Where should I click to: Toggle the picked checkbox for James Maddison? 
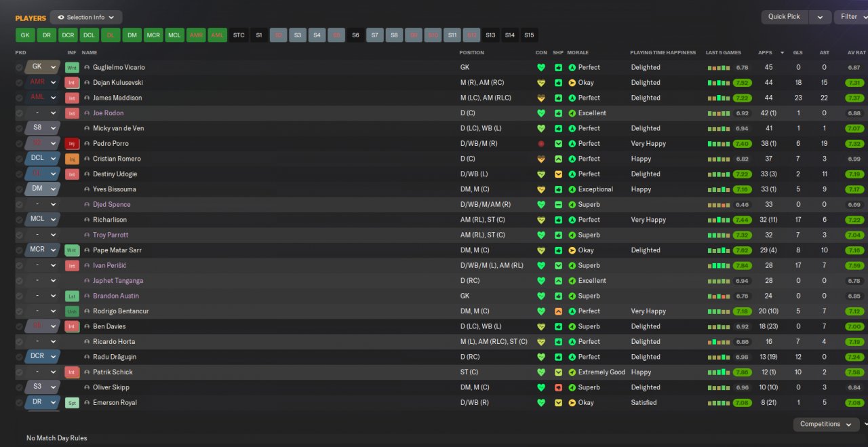click(x=19, y=98)
